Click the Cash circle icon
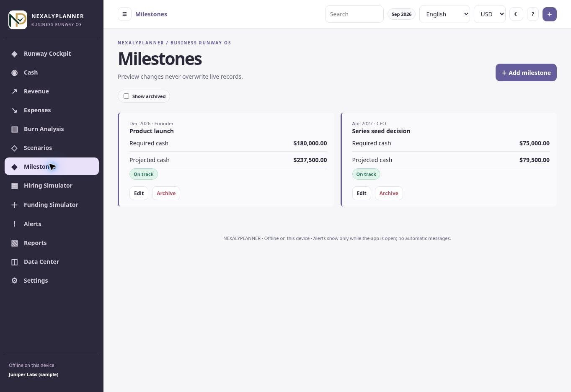The image size is (571, 392). click(x=14, y=72)
